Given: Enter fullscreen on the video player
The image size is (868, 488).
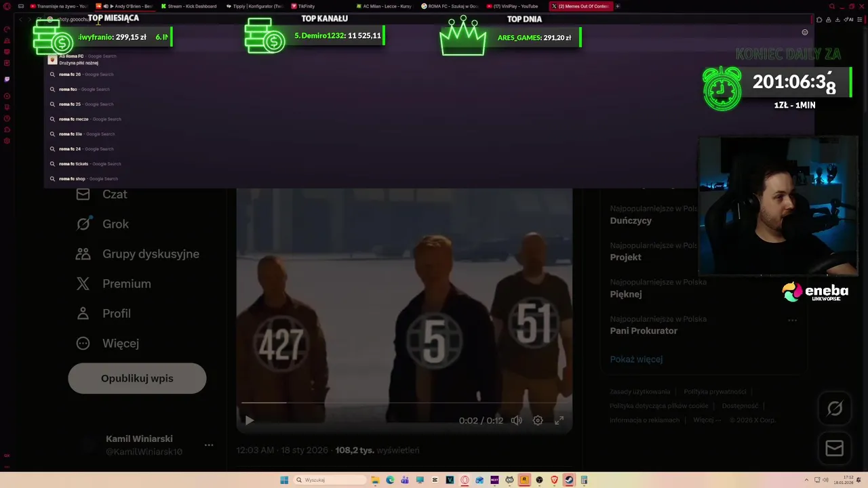Looking at the screenshot, I should tap(559, 420).
